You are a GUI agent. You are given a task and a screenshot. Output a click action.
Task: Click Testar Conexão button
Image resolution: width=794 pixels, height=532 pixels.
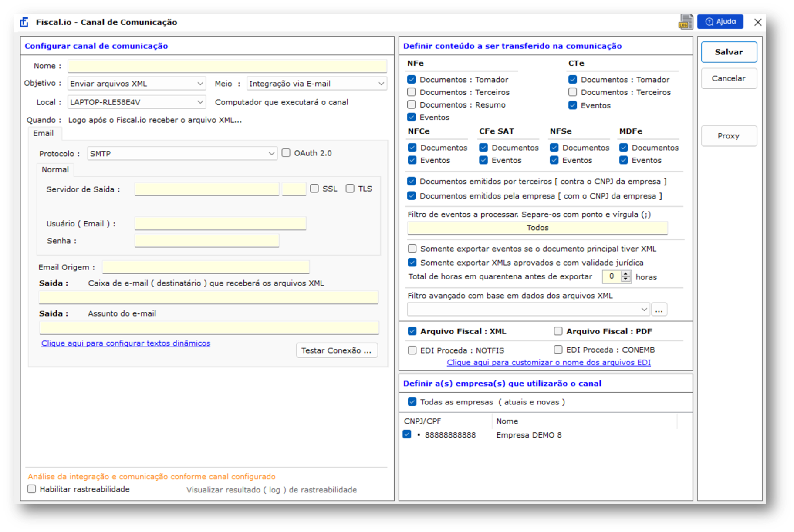coord(337,350)
